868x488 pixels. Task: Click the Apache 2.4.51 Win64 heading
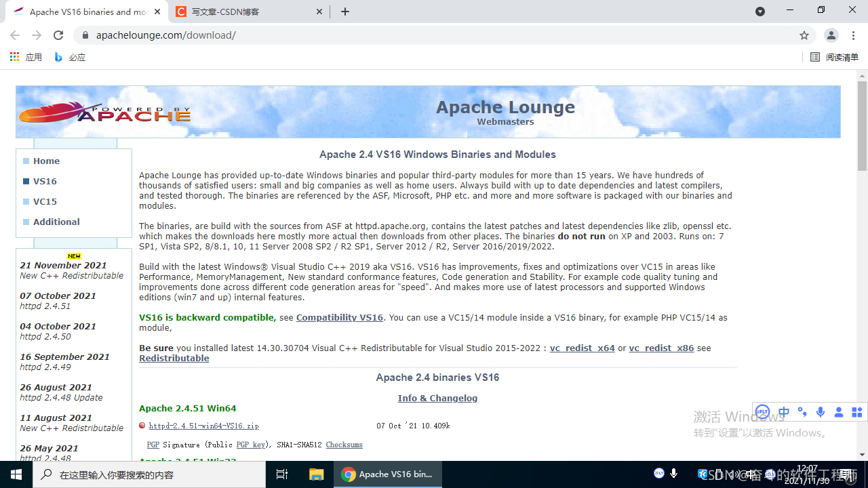point(187,408)
